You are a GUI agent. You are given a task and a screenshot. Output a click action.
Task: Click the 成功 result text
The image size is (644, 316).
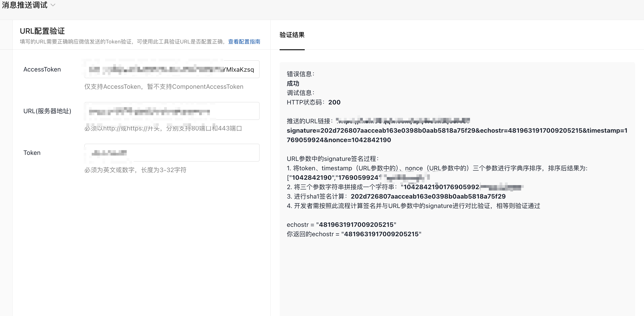[x=293, y=83]
